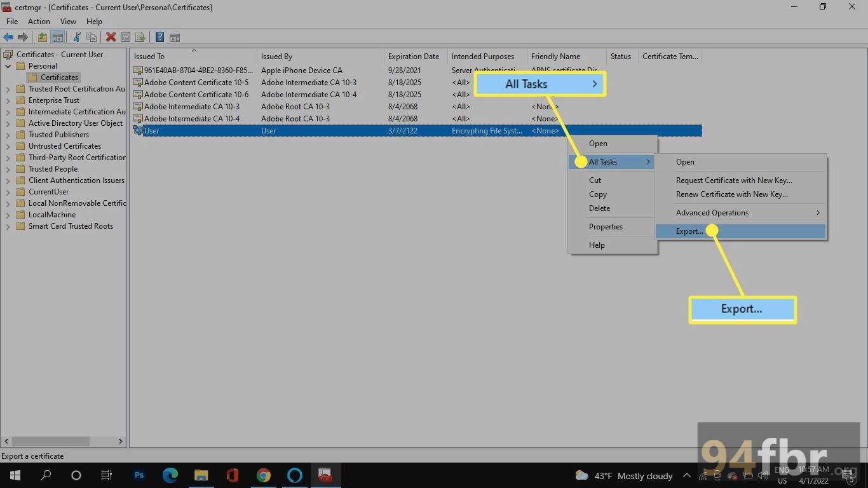Click the Cut scissors toolbar icon
This screenshot has height=488, width=868.
click(x=77, y=37)
